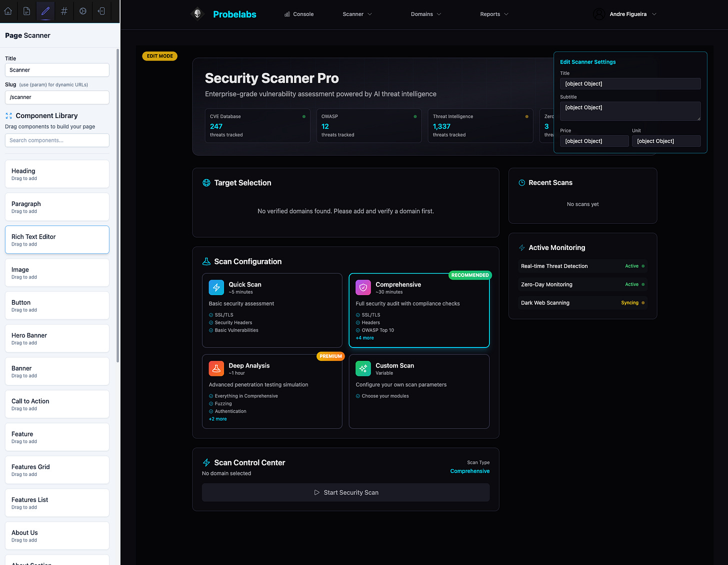The image size is (728, 565).
Task: Click the Comprehensive shield icon
Action: tap(363, 287)
